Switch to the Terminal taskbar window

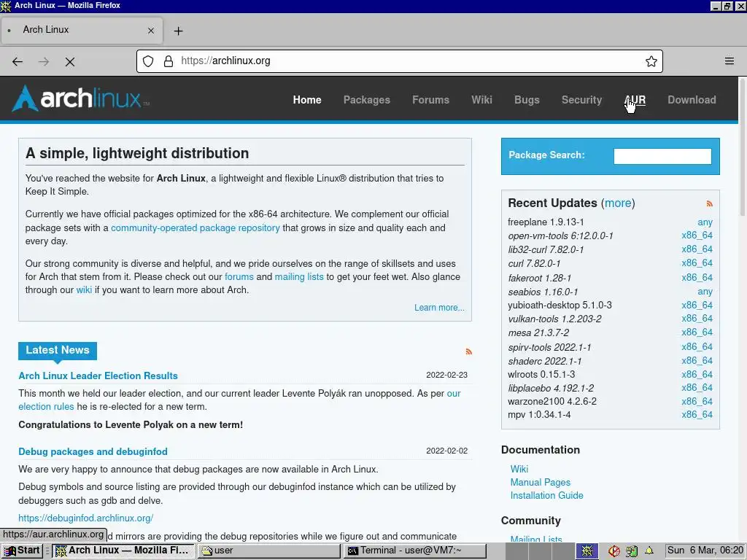click(415, 551)
